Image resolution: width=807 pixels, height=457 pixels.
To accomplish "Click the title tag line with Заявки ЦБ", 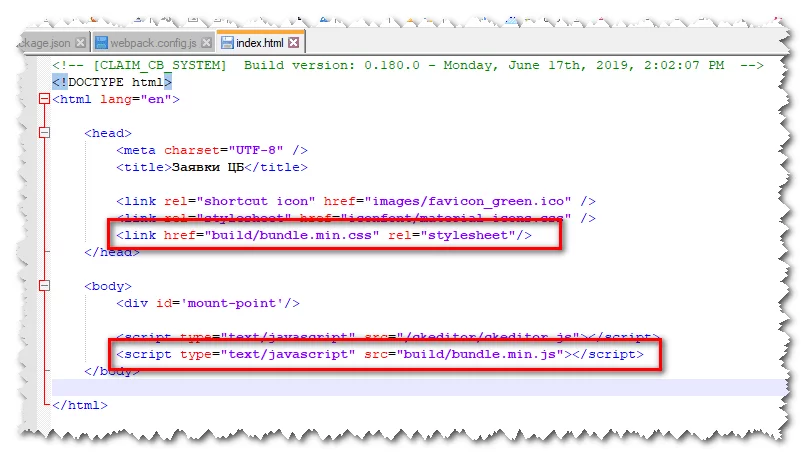I will [x=211, y=167].
